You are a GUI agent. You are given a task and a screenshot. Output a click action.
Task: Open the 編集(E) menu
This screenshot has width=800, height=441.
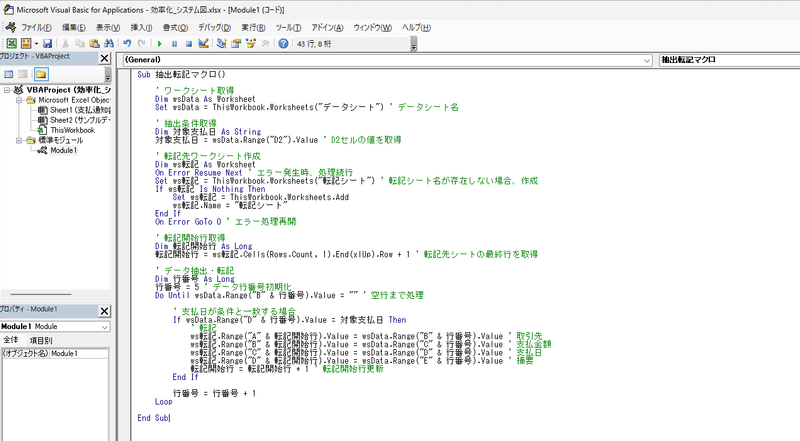coord(74,28)
